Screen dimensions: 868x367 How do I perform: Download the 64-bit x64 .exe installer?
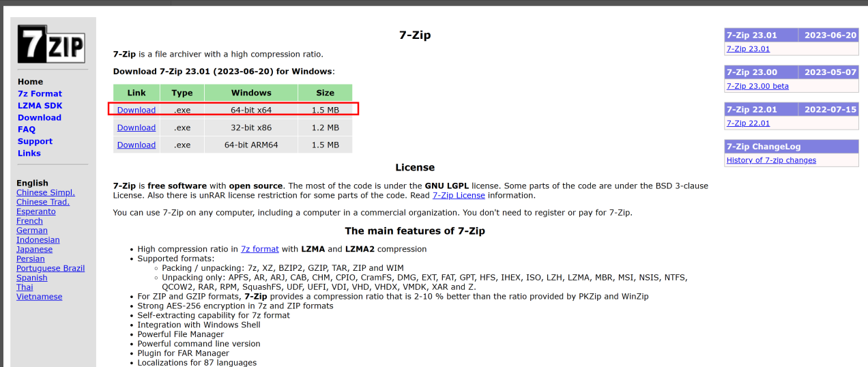[x=136, y=110]
